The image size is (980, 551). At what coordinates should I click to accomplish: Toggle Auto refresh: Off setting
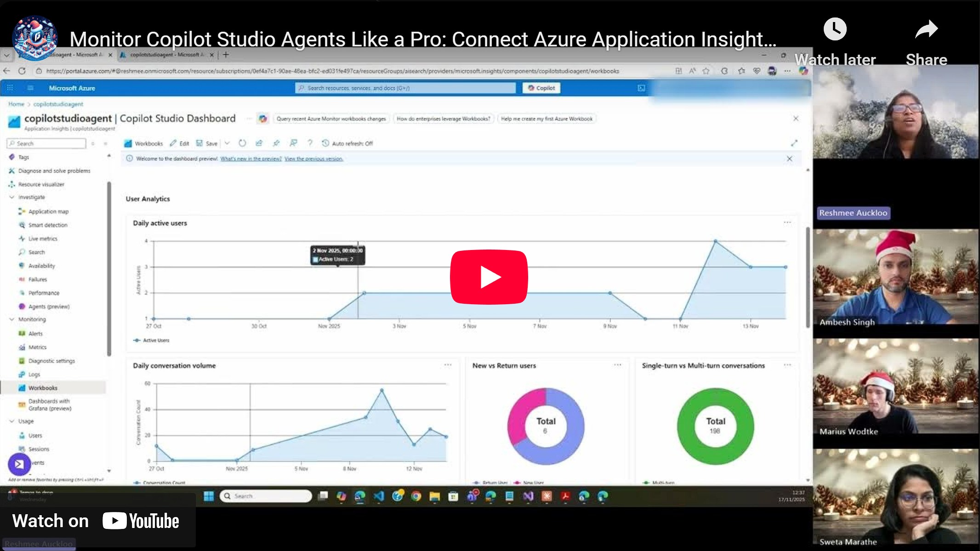point(347,143)
